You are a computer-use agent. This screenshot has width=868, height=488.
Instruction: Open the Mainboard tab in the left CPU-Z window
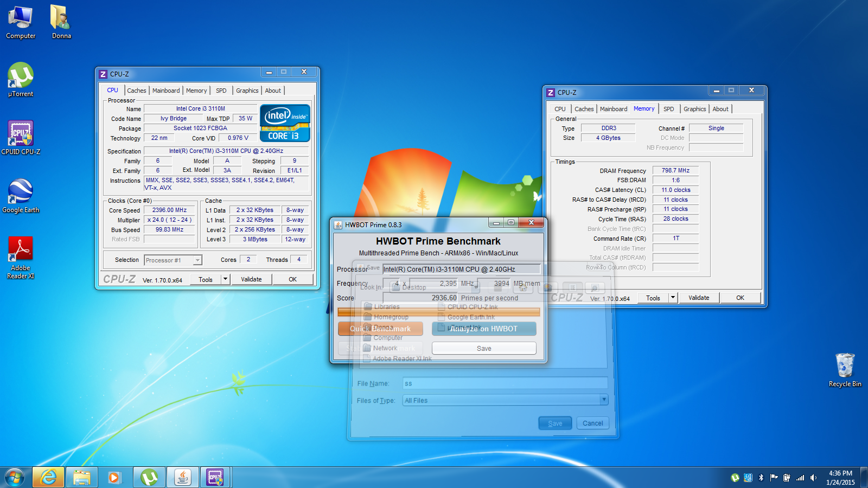coord(166,91)
